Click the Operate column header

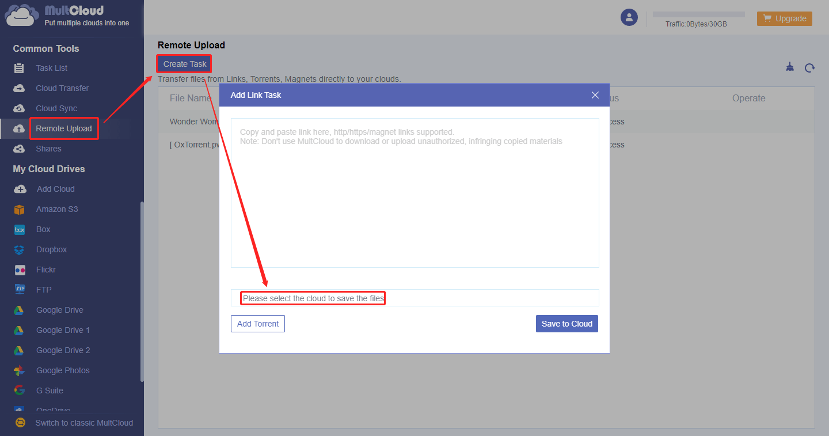(748, 98)
